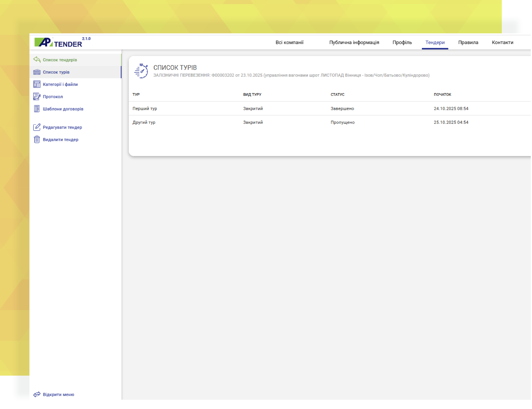Screen dimensions: 532x409
Task: Switch to Публична інформація tab
Action: click(355, 43)
